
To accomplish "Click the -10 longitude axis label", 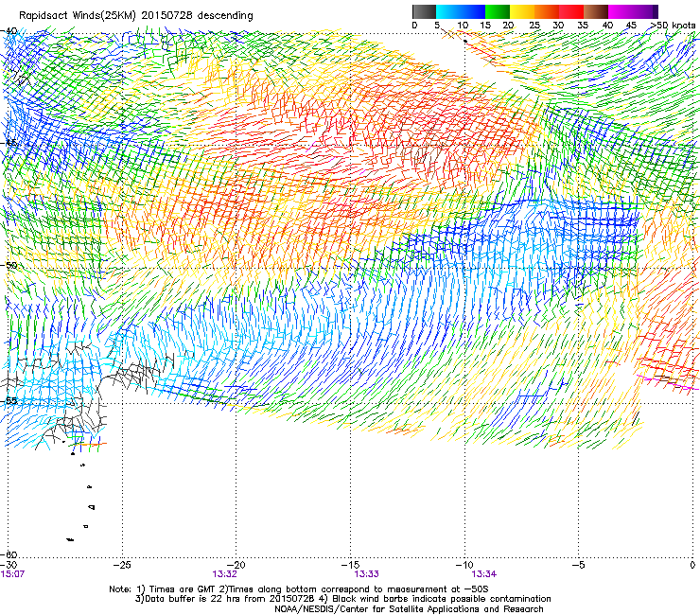I will click(x=464, y=565).
